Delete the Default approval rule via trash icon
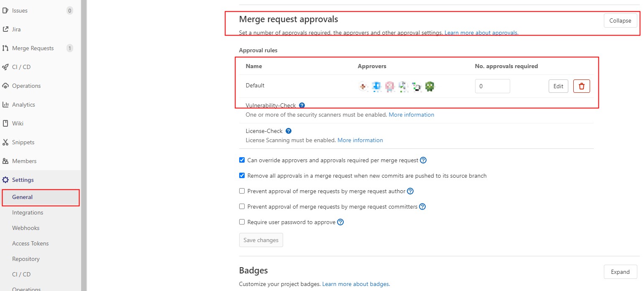 coord(581,86)
